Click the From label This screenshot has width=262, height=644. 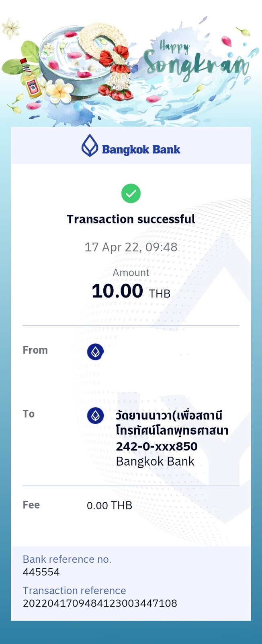(35, 350)
